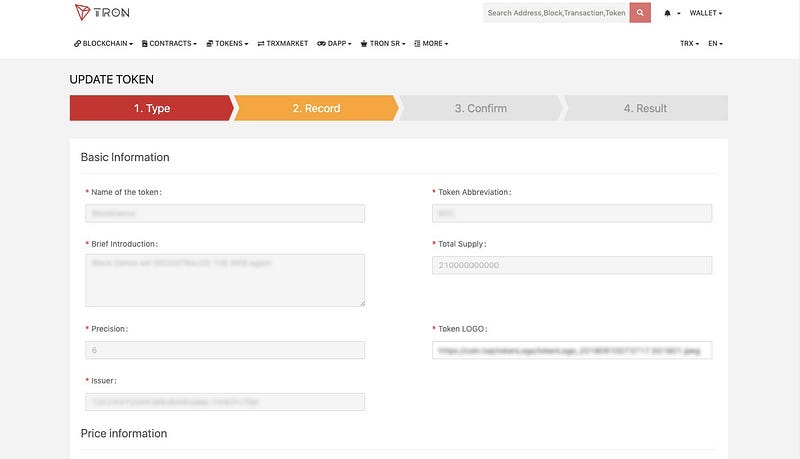Click the TRON logo

(x=102, y=12)
